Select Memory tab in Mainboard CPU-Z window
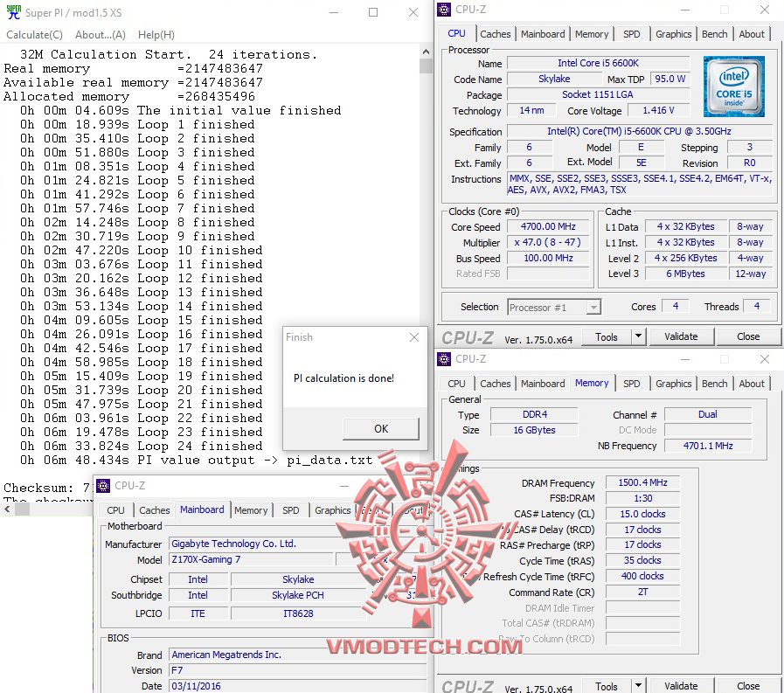Viewport: 784px width, 693px height. click(x=251, y=510)
